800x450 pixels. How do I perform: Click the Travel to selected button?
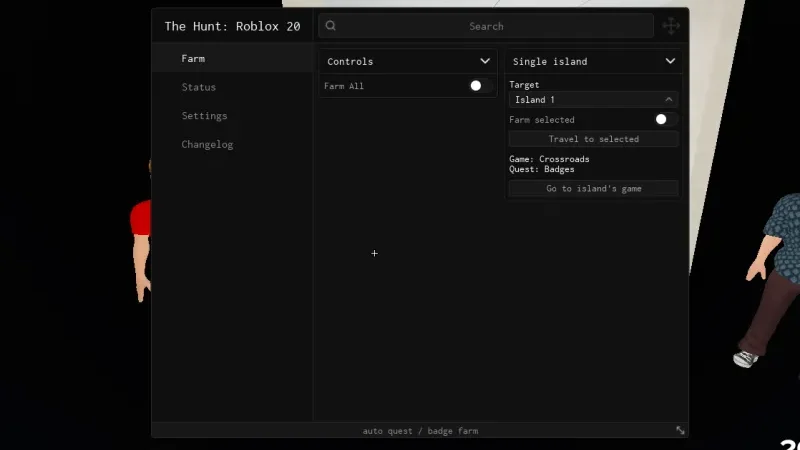593,139
